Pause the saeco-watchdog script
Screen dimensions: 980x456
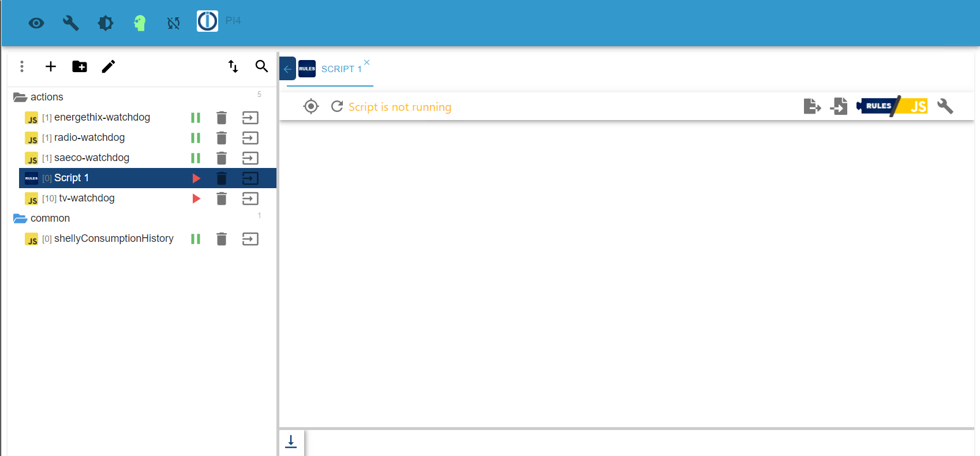pos(196,158)
